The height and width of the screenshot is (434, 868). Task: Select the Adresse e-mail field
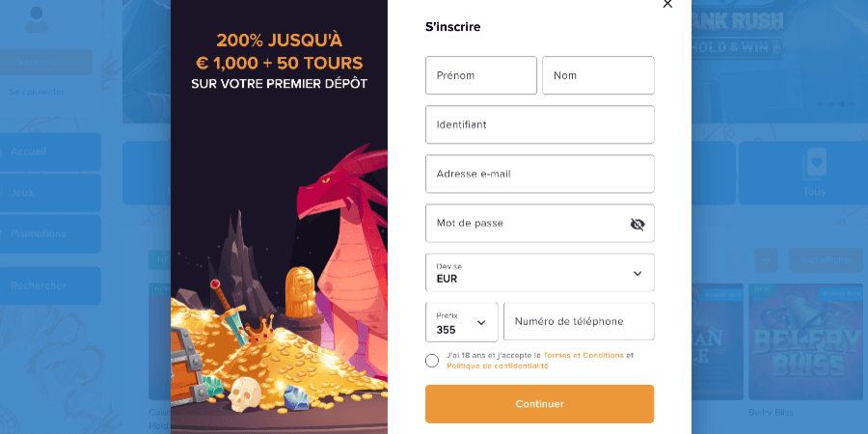coord(540,174)
